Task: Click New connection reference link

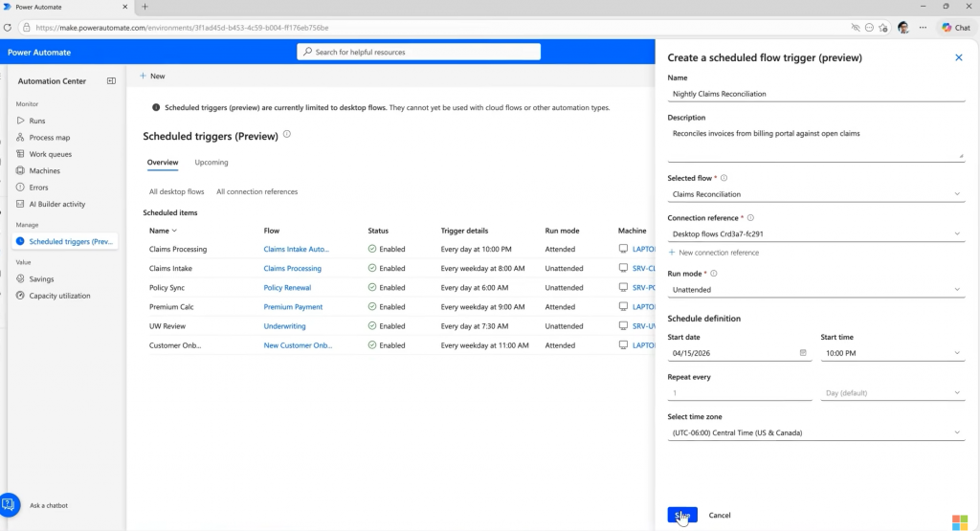Action: coord(714,253)
